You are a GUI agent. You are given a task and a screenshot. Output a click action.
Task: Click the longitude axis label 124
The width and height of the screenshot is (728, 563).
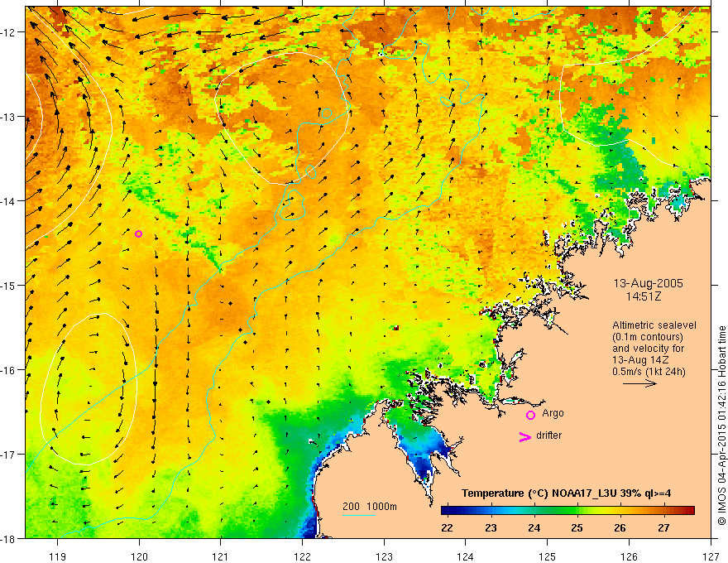click(x=466, y=556)
